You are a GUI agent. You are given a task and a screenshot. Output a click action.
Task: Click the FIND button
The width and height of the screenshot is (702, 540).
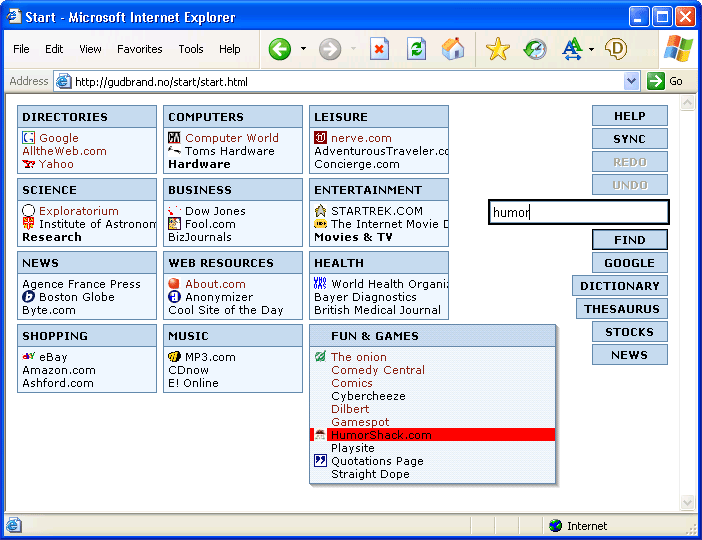629,240
